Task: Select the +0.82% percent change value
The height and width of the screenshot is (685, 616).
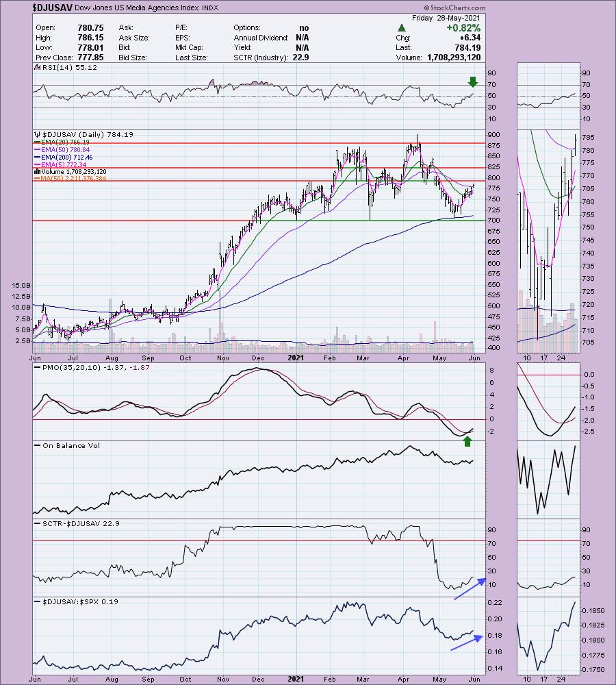Action: [463, 27]
